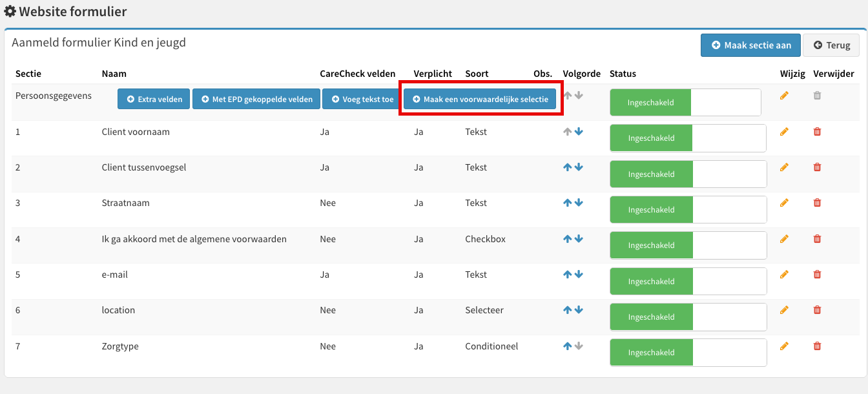The width and height of the screenshot is (868, 394).
Task: Toggle Persoonsgegevens section Ingeschakeld switch
Action: (685, 103)
